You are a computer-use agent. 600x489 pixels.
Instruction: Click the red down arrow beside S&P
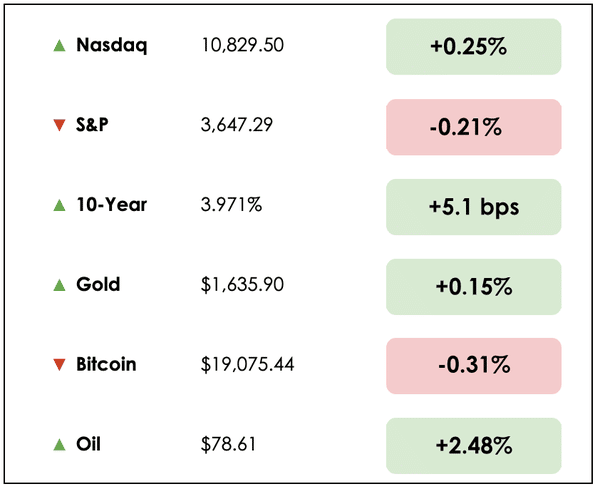pos(59,126)
